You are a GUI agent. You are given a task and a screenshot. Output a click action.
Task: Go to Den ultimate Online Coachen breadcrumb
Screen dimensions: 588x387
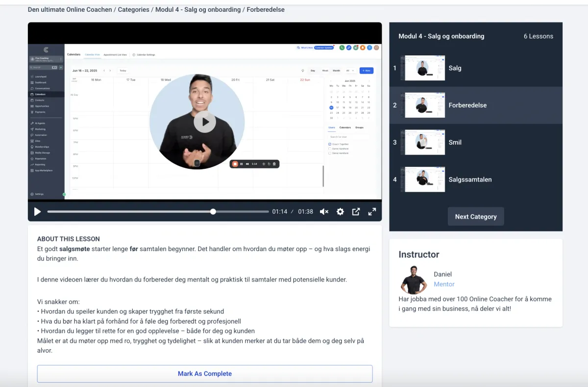70,9
